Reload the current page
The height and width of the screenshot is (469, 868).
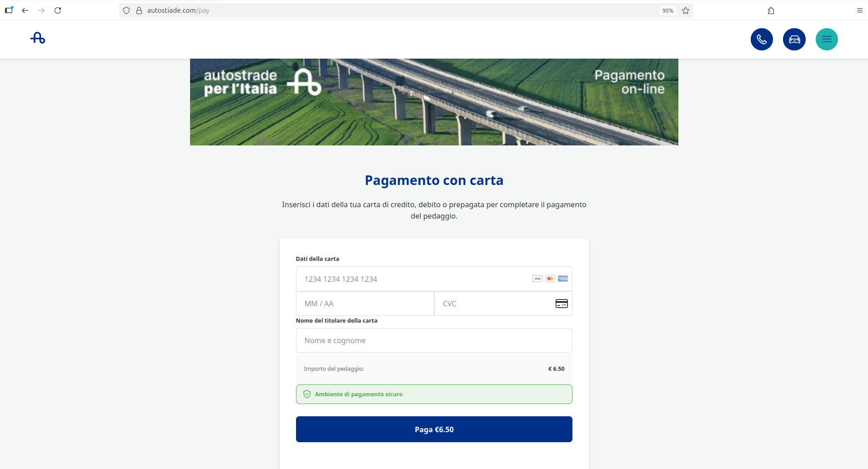[58, 10]
